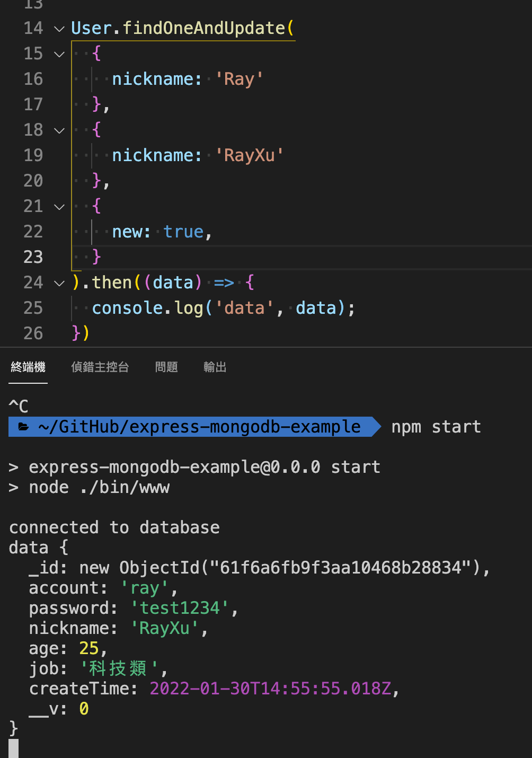Show the 問題 panel tab
This screenshot has height=758, width=532.
(166, 367)
